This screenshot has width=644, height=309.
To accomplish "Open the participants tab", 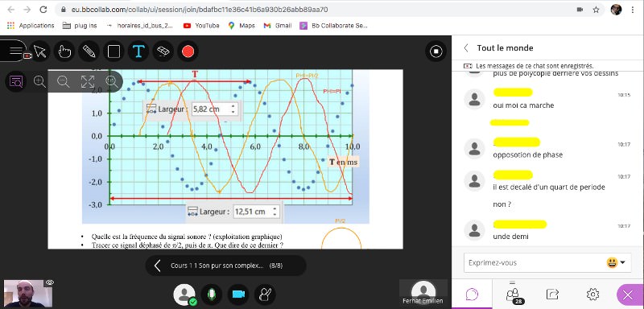I will click(512, 295).
